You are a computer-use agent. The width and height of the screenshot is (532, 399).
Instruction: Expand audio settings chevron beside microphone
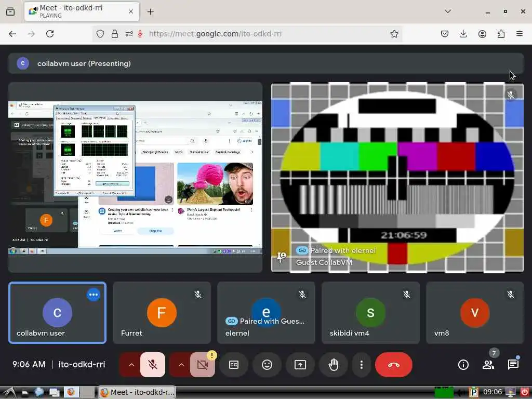coord(131,365)
